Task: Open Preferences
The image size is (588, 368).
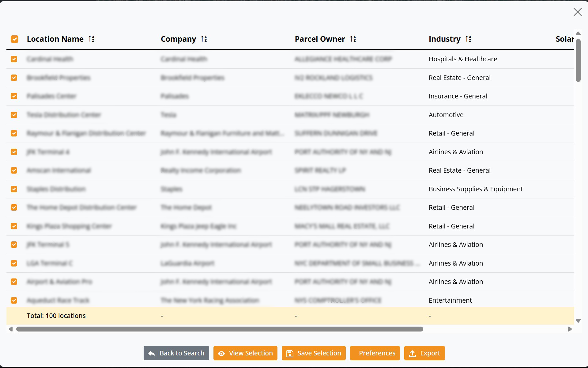Action: pos(375,353)
